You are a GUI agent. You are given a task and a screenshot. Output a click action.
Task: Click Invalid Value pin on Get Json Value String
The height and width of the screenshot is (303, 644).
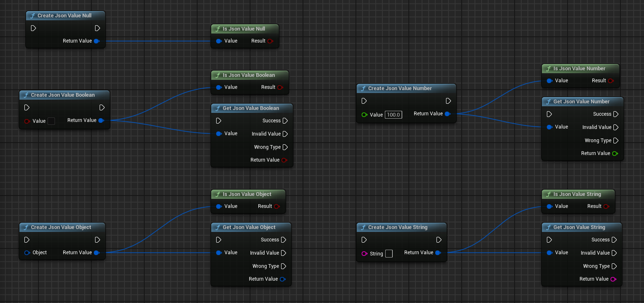tap(614, 253)
